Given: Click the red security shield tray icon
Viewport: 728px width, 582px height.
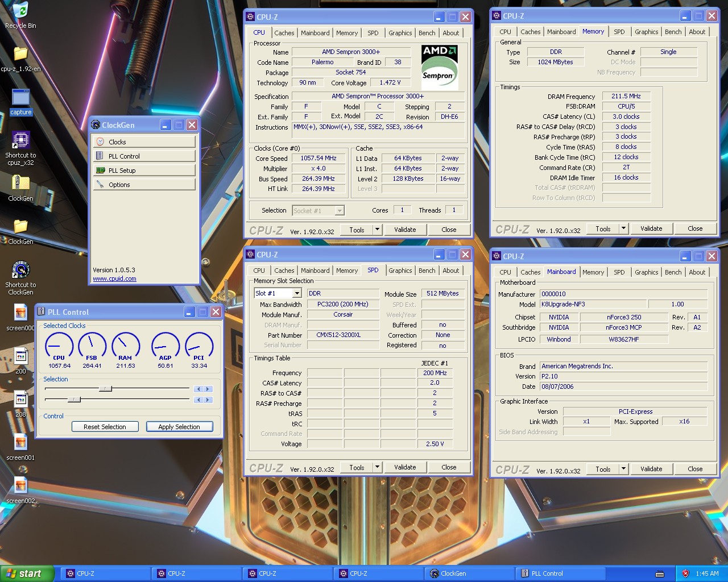Looking at the screenshot, I should pos(685,573).
